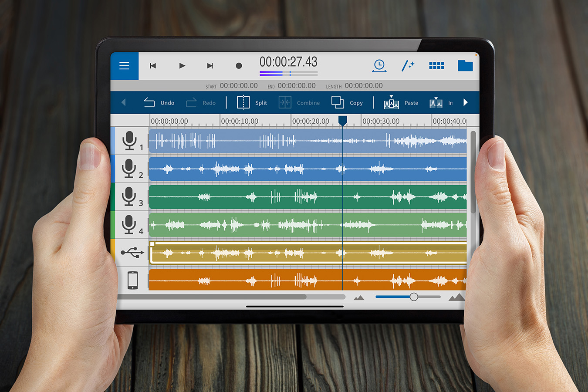Image resolution: width=588 pixels, height=392 pixels.
Task: Click the blue track 2 waveform
Action: pyautogui.click(x=308, y=169)
